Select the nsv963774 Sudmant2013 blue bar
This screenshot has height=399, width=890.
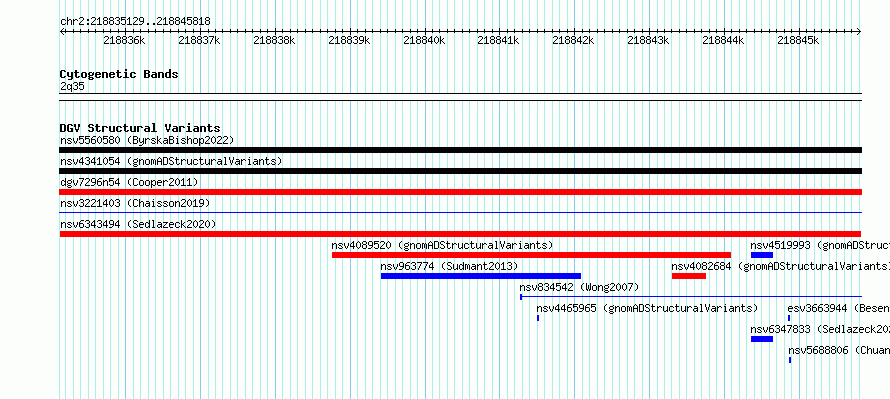coord(481,276)
